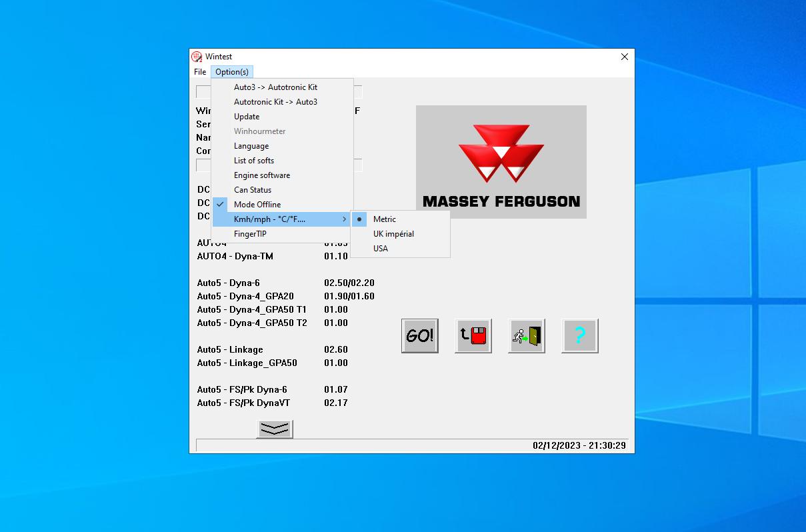The width and height of the screenshot is (806, 532).
Task: Open the Language menu entry
Action: 283,146
